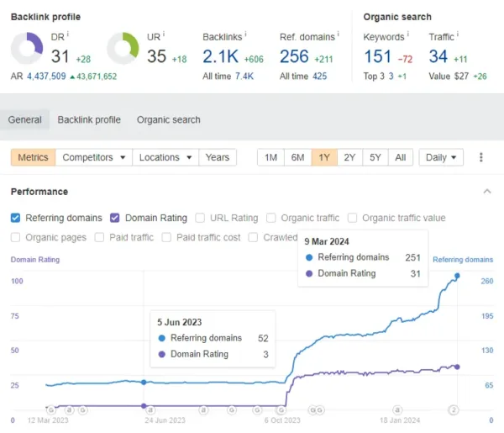
Task: Open the 256 referring domains link
Action: tap(294, 56)
